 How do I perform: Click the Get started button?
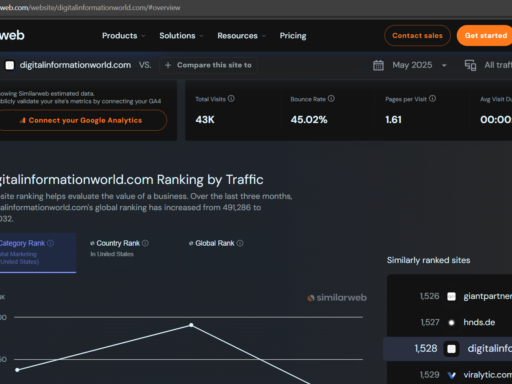click(484, 36)
